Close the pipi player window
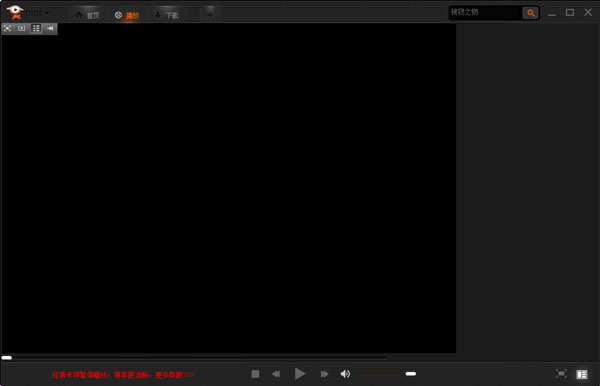 [x=588, y=13]
